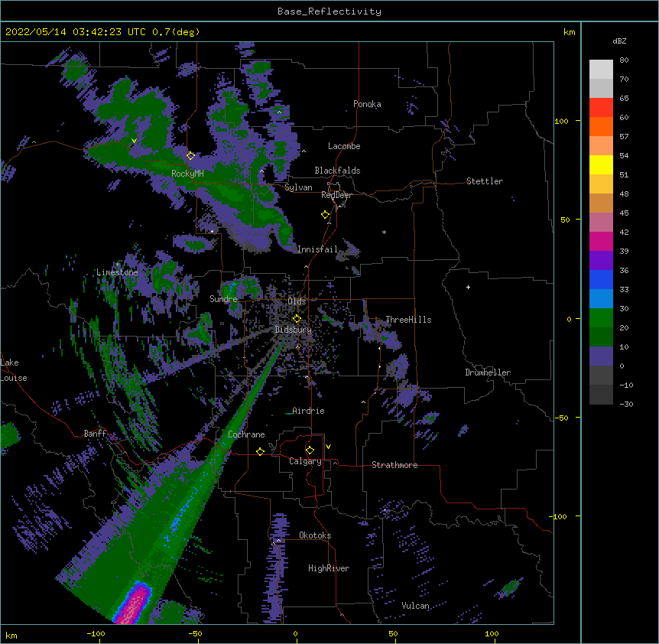Click the dBZ legend heading
The height and width of the screenshot is (644, 659).
pyautogui.click(x=619, y=41)
